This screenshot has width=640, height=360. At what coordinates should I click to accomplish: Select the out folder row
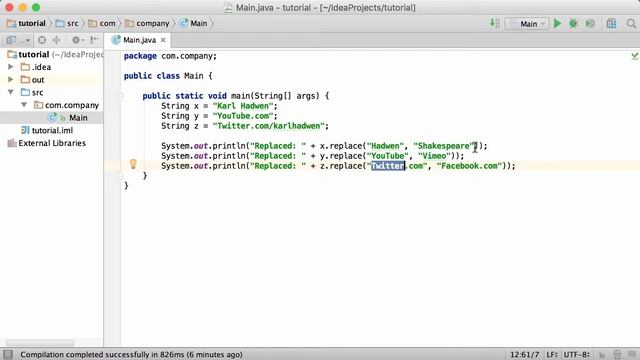51,80
